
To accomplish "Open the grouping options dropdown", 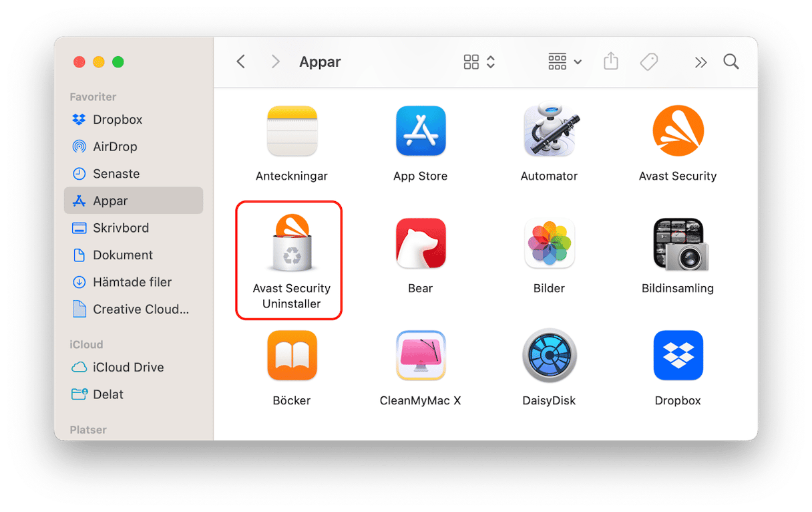I will [564, 62].
